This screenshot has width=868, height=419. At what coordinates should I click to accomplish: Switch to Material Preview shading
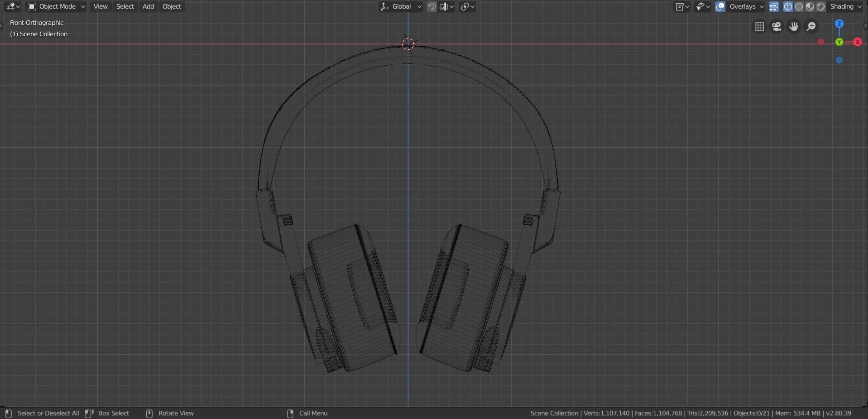pos(810,6)
